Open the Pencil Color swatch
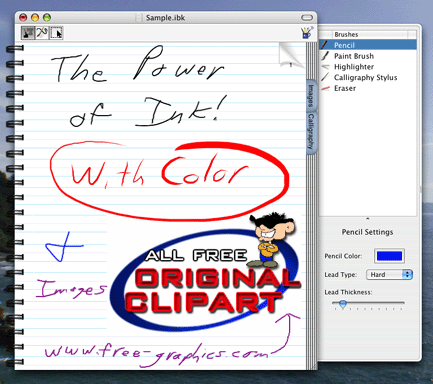Image resolution: width=433 pixels, height=384 pixels. coord(389,256)
